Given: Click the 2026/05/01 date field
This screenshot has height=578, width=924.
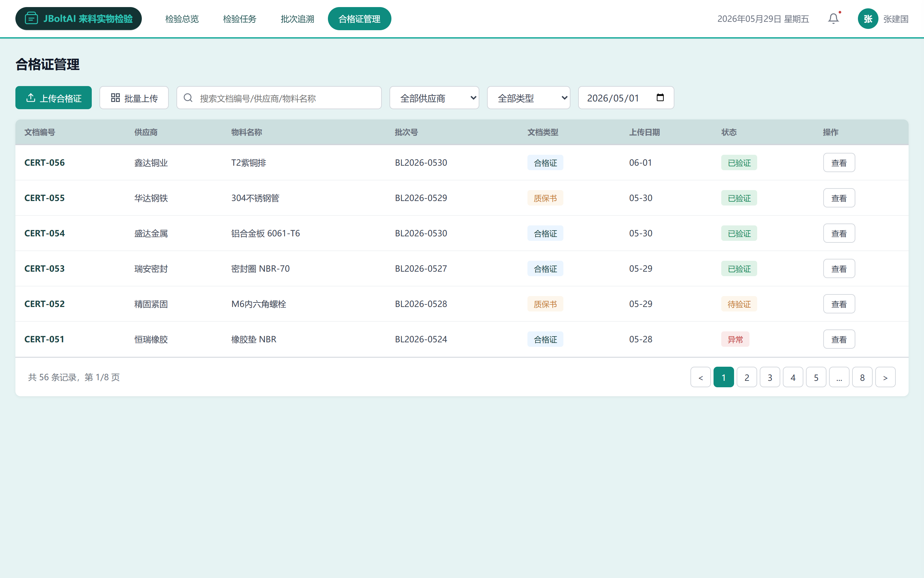Looking at the screenshot, I should tap(626, 98).
